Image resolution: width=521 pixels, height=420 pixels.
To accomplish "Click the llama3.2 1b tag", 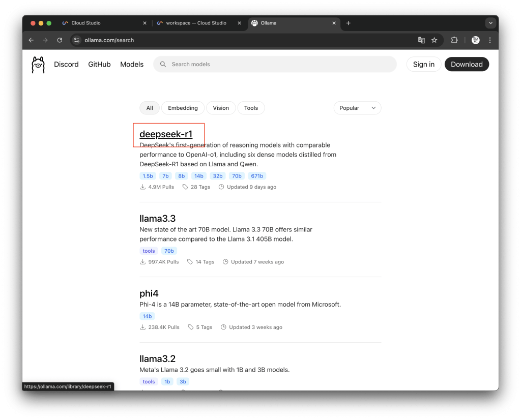I will click(x=167, y=382).
